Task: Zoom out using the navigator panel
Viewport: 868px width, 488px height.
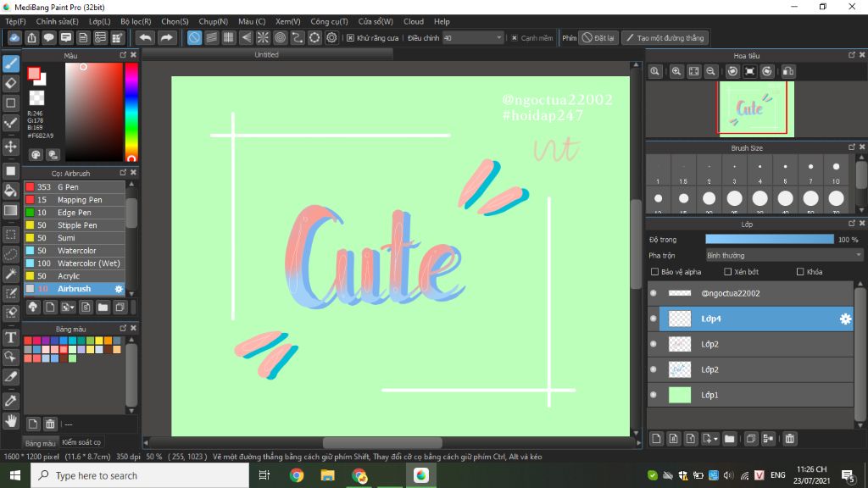Action: click(x=711, y=71)
